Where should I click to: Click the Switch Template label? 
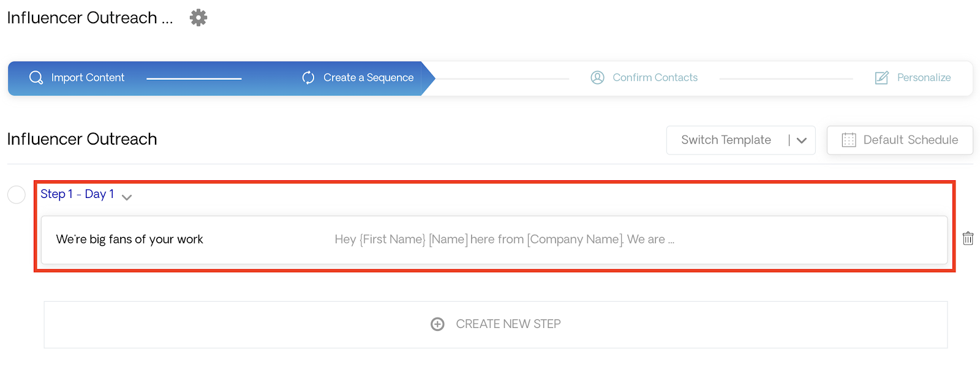click(x=726, y=140)
